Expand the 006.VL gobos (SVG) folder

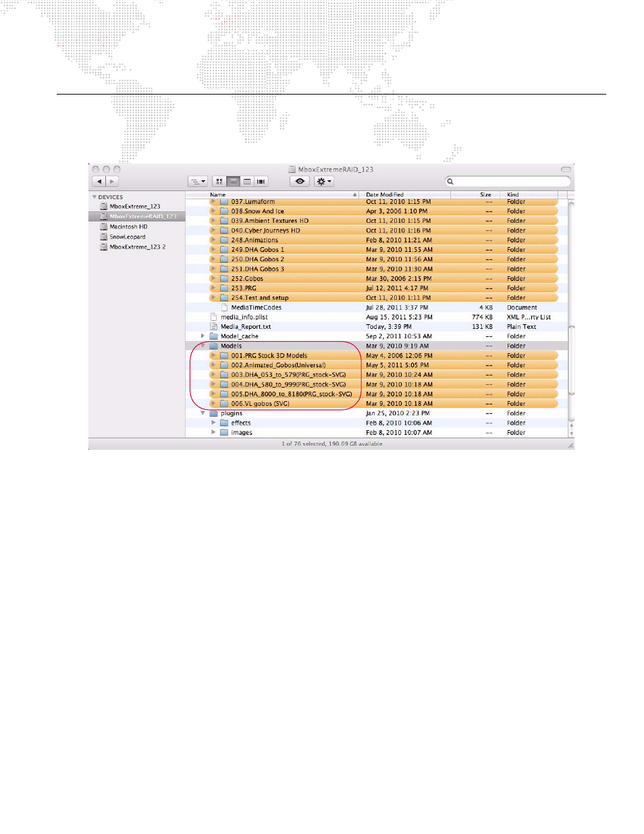(x=213, y=404)
